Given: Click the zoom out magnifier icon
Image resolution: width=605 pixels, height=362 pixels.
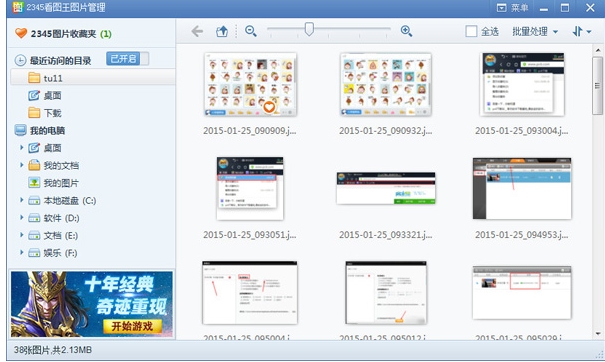Looking at the screenshot, I should click(251, 31).
